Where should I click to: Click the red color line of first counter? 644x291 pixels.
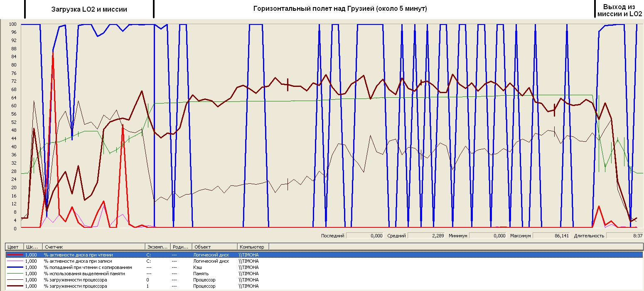click(x=14, y=255)
